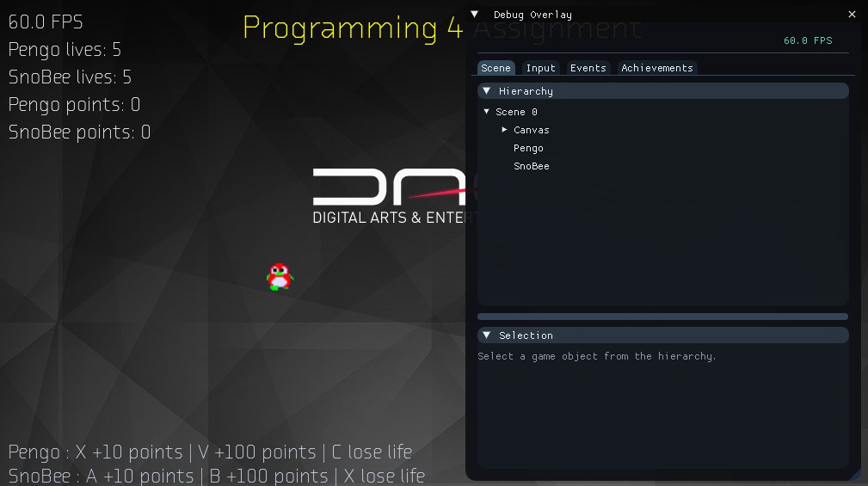Click the 'SnoBee points: 0' text
868x486 pixels.
(x=79, y=132)
